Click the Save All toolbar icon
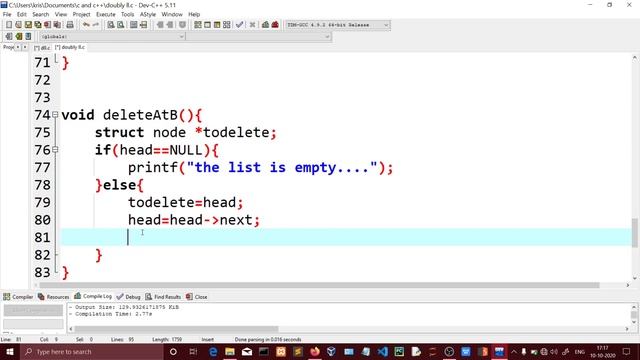640x360 pixels. tap(38, 25)
